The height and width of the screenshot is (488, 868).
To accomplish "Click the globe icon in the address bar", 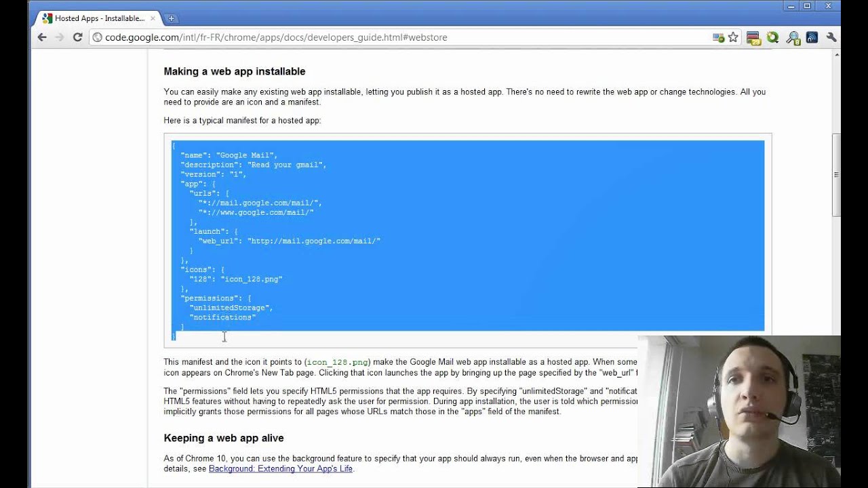I will coord(98,37).
